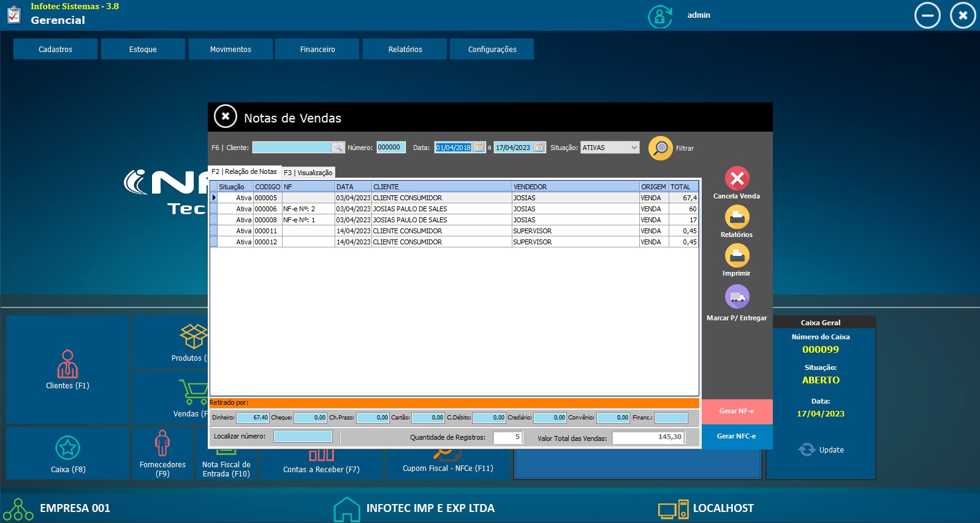This screenshot has width=980, height=523.
Task: Open the Estoque menu
Action: [x=143, y=49]
